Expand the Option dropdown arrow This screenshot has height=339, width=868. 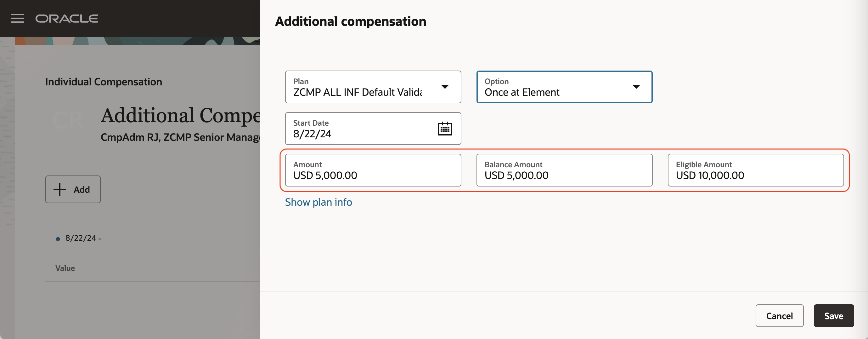click(636, 87)
